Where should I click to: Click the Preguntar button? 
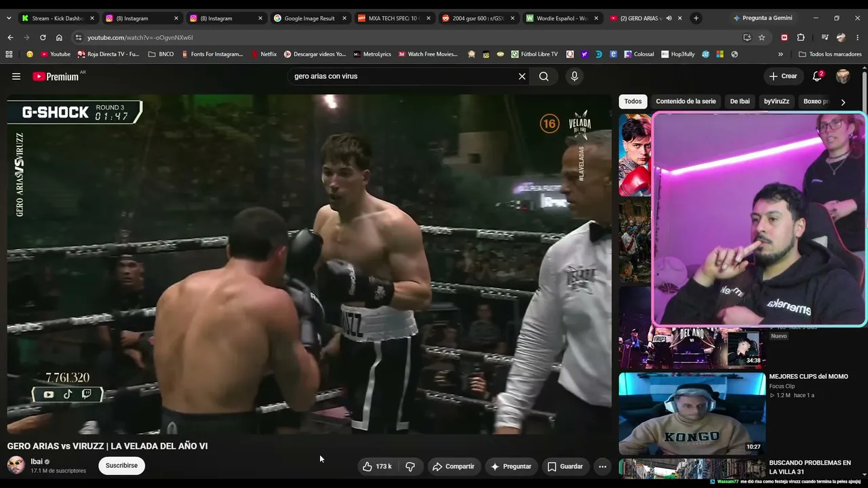(x=511, y=466)
